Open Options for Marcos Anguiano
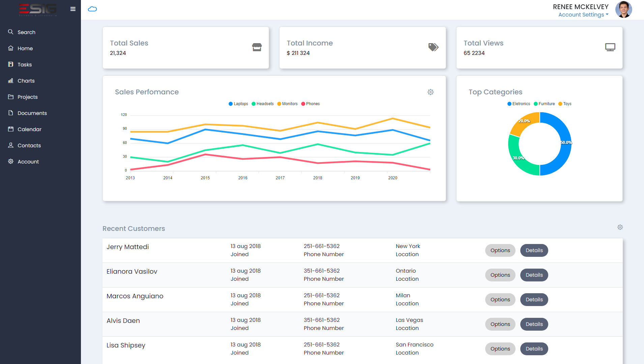This screenshot has height=364, width=644. tap(500, 300)
